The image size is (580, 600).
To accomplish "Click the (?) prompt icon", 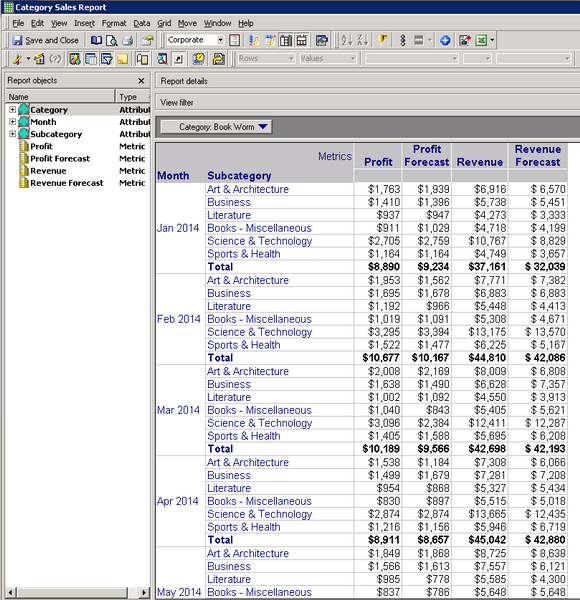I will [x=55, y=59].
